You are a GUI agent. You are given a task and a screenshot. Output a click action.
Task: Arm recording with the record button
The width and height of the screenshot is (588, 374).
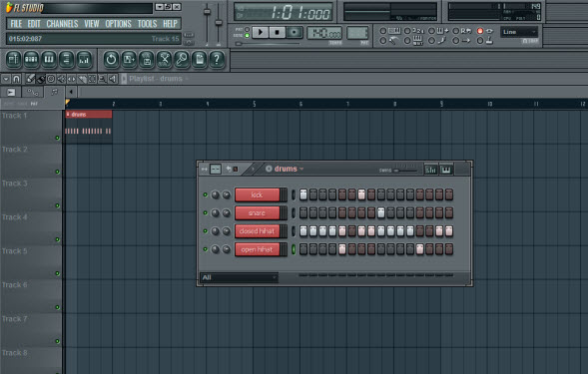pyautogui.click(x=294, y=33)
